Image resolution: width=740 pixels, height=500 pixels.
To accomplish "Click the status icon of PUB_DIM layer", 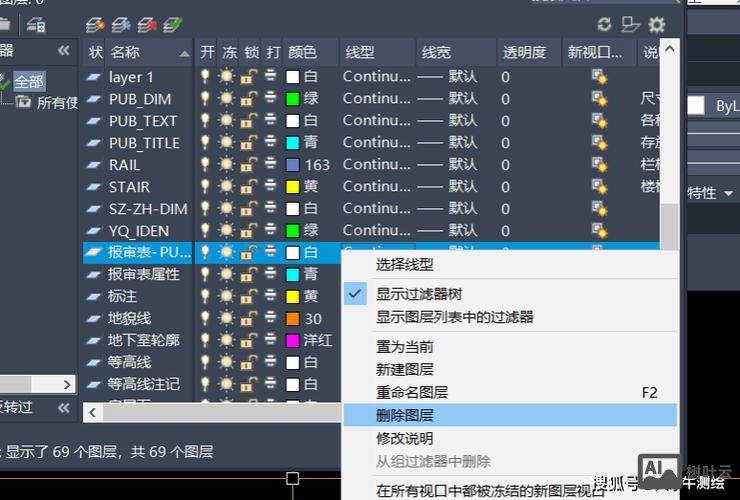I will [93, 99].
